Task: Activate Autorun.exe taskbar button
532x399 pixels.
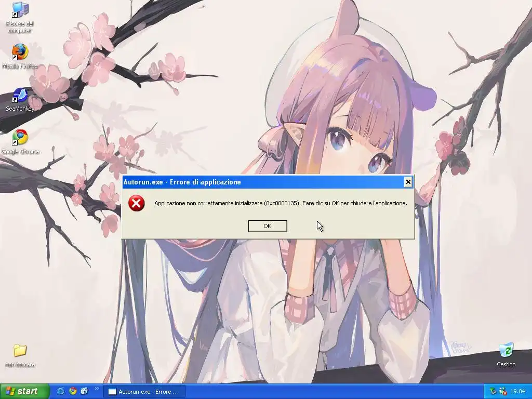Action: click(x=145, y=392)
